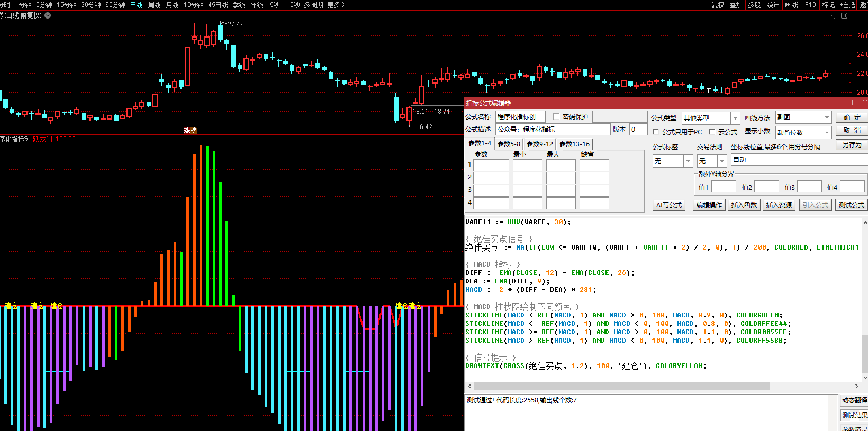868x431 pixels.
Task: Click the +自选 add to watchlist button
Action: click(x=847, y=5)
